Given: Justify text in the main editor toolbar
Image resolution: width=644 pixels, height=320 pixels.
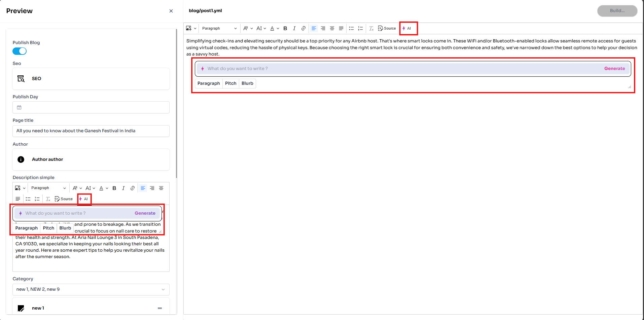Looking at the screenshot, I should click(341, 28).
